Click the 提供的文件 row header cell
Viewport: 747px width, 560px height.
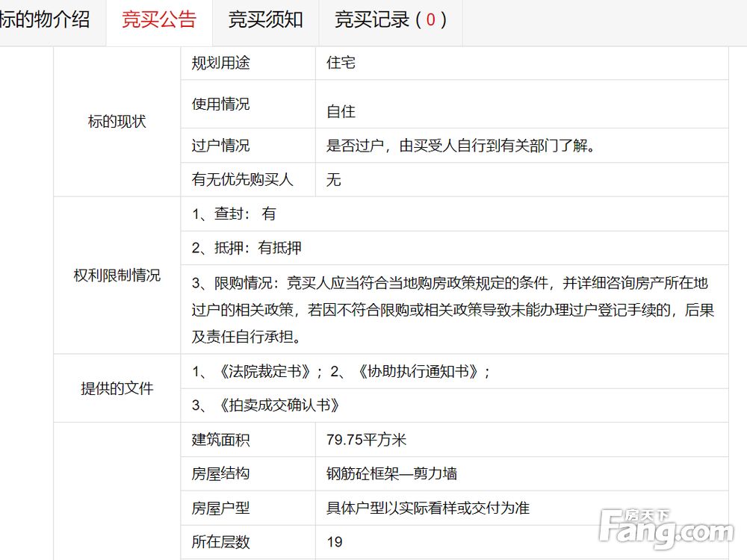tap(117, 388)
